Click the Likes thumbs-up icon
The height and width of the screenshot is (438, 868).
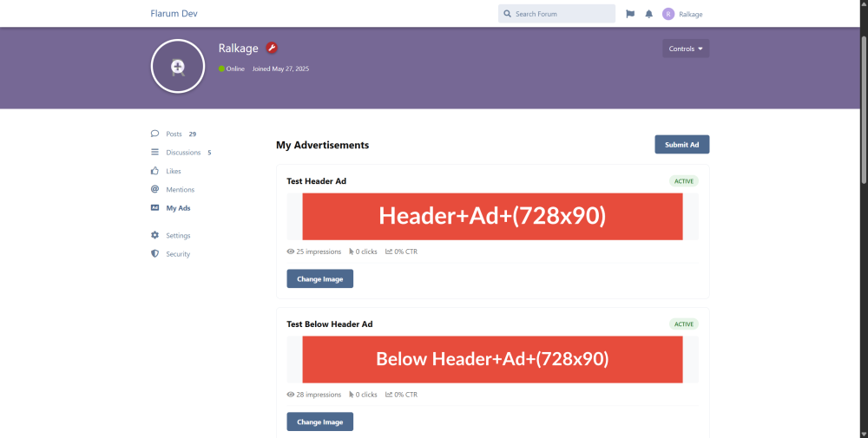pyautogui.click(x=155, y=171)
